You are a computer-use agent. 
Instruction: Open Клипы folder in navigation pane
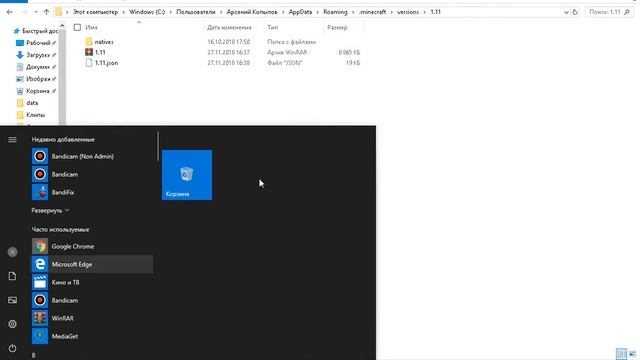coord(31,115)
